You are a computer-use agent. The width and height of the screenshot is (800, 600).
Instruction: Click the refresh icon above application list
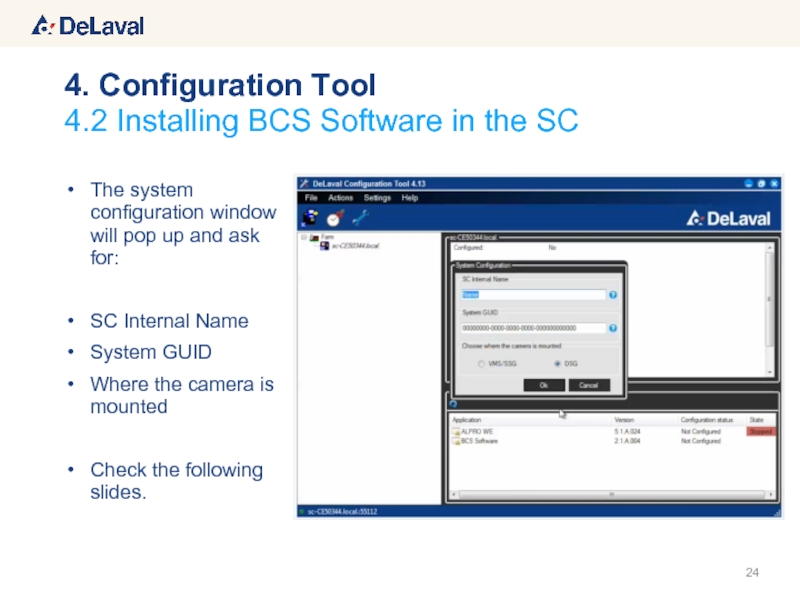point(453,404)
